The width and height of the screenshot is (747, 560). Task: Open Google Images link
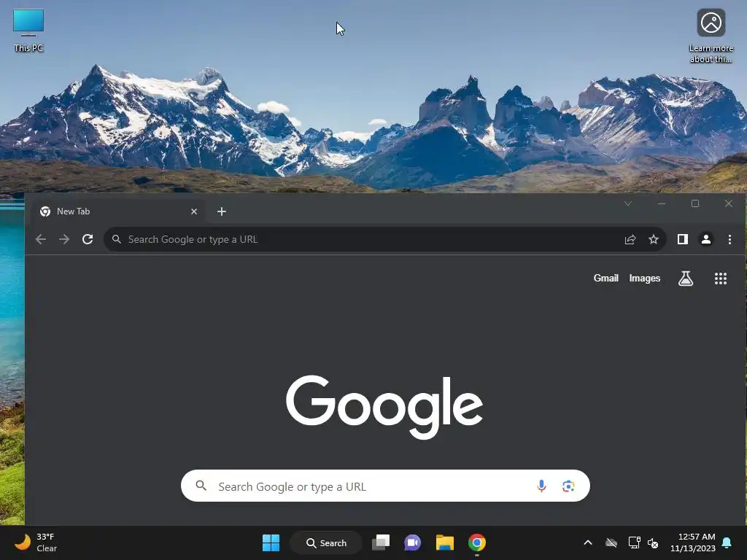(x=645, y=278)
